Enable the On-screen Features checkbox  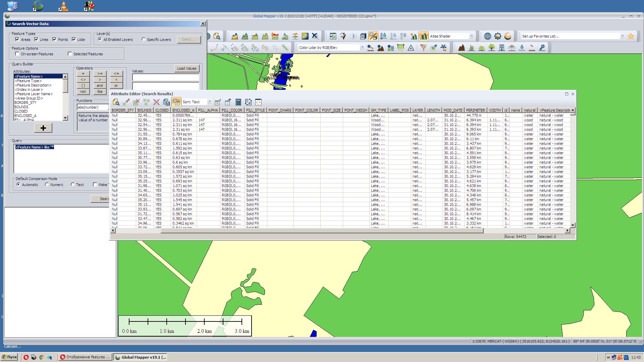(17, 54)
